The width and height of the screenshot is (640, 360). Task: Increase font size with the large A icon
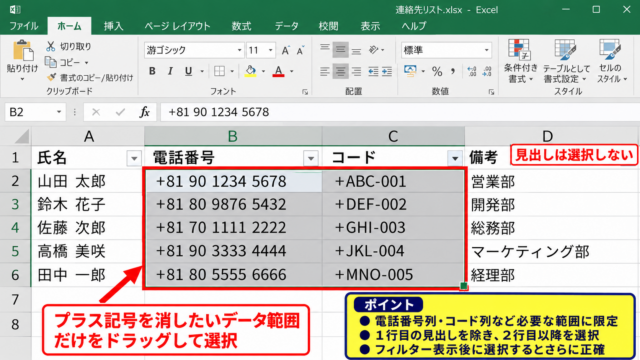point(285,50)
